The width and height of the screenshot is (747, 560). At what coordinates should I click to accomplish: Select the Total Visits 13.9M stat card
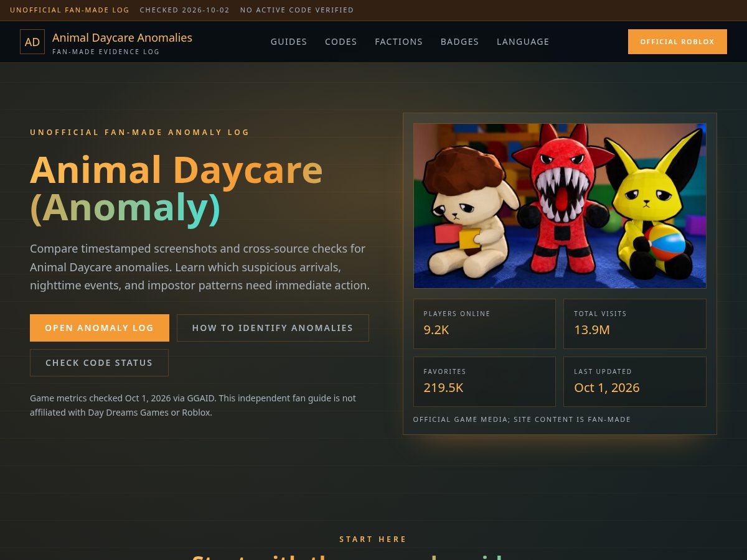pos(635,324)
